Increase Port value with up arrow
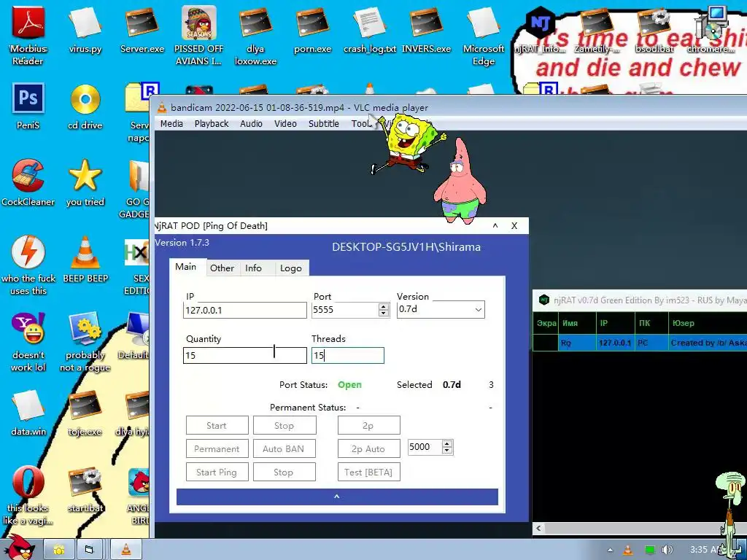Image resolution: width=747 pixels, height=560 pixels. [x=384, y=306]
